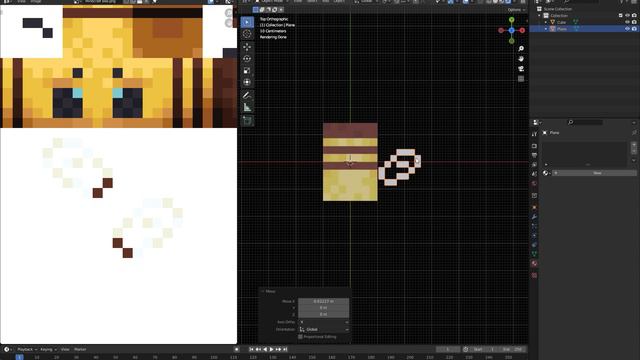Toggle pin icon beside Plane in properties

(x=634, y=133)
